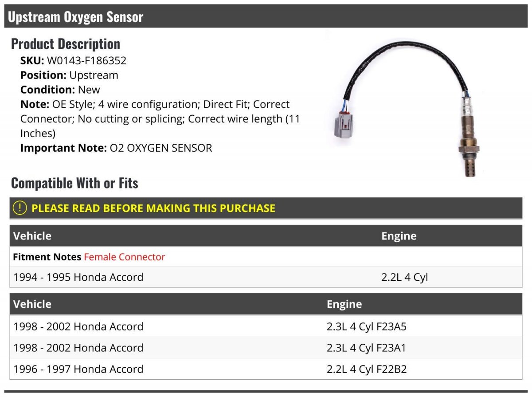Click the yellow exclamation warning icon
Screen dimensions: 532x397
click(x=20, y=208)
